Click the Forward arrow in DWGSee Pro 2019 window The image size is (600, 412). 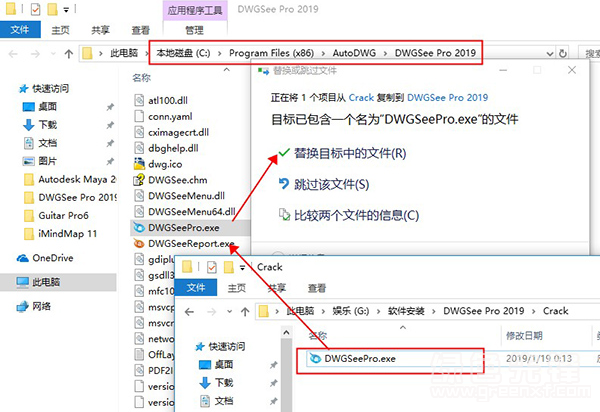(35, 54)
